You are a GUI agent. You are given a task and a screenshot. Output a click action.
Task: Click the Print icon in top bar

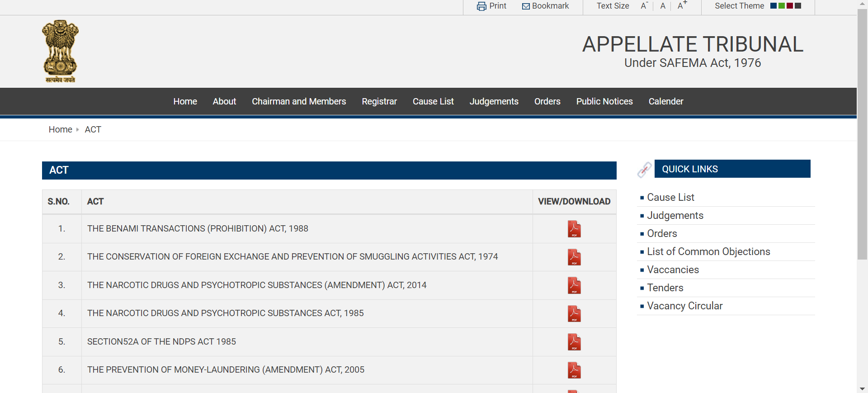(x=481, y=6)
